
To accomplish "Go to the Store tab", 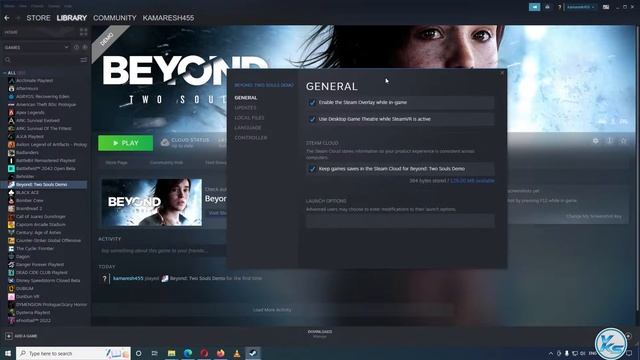I will coord(38,18).
